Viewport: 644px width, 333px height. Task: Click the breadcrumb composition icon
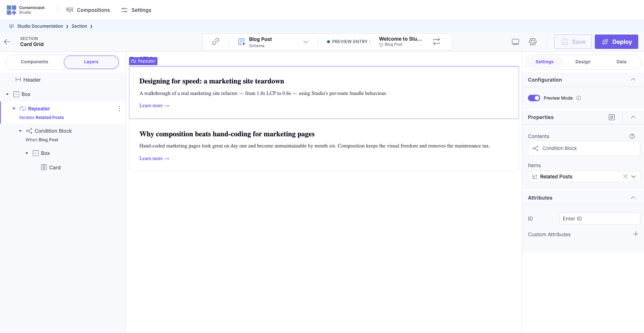(12, 26)
